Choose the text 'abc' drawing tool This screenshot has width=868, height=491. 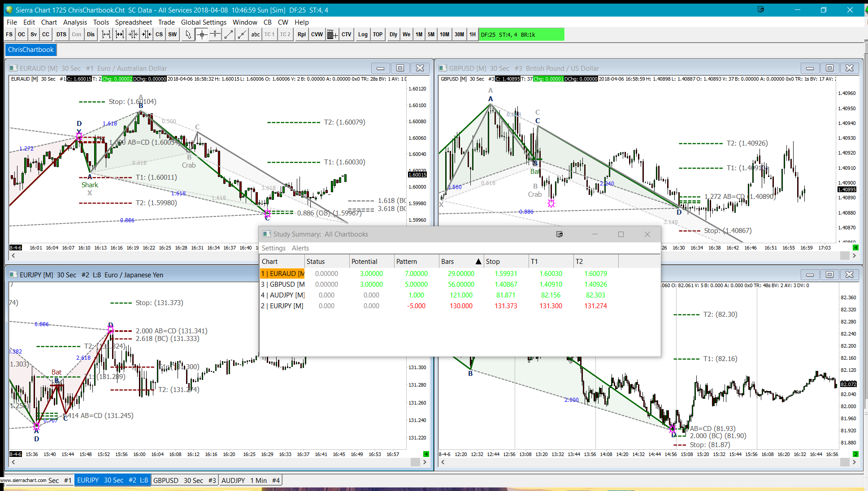click(x=255, y=34)
